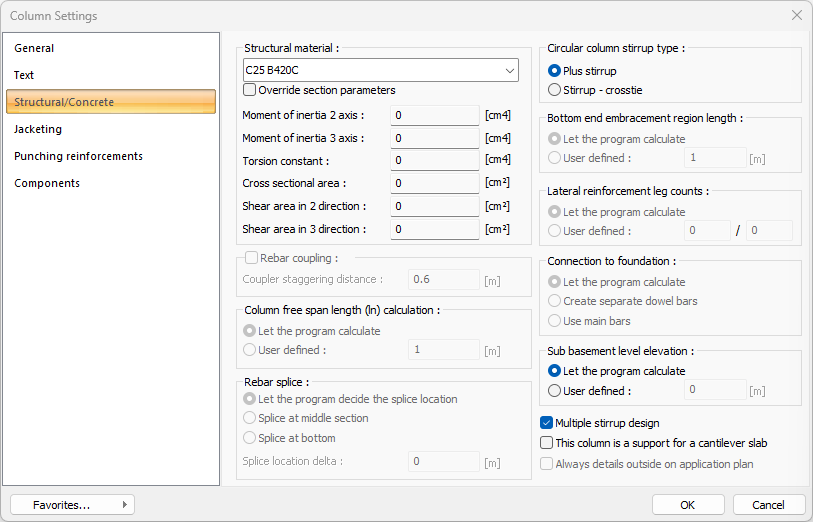813x522 pixels.
Task: Select User defined sub basement elevation
Action: (x=555, y=391)
